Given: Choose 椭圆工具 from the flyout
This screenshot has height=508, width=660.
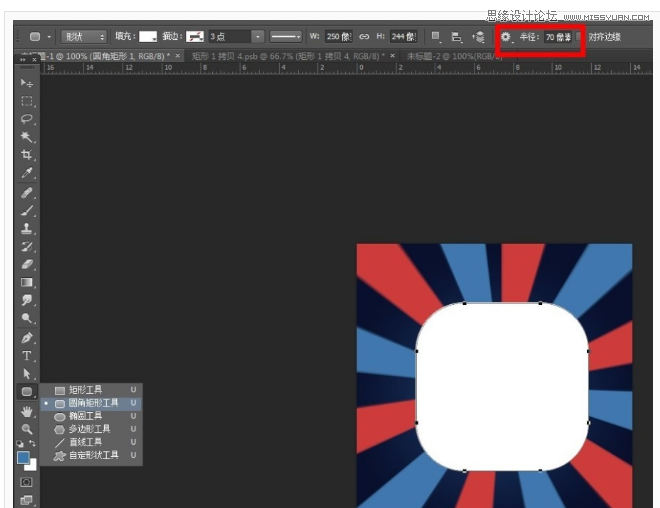Looking at the screenshot, I should point(91,416).
